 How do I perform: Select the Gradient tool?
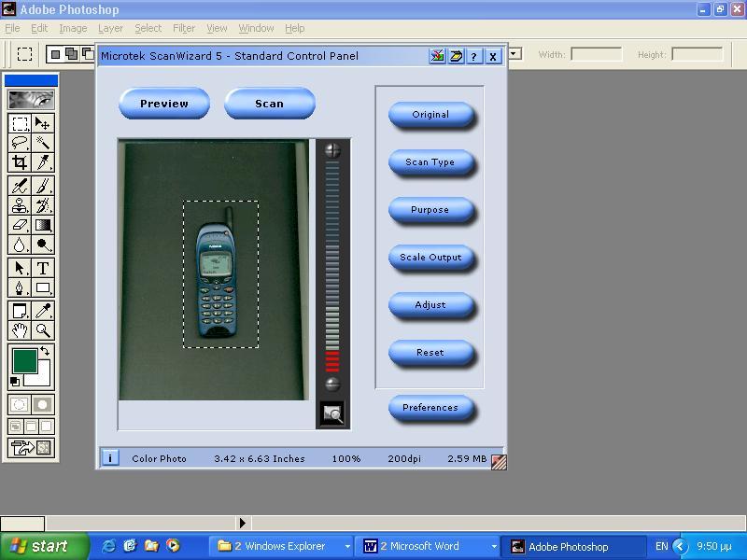click(43, 225)
